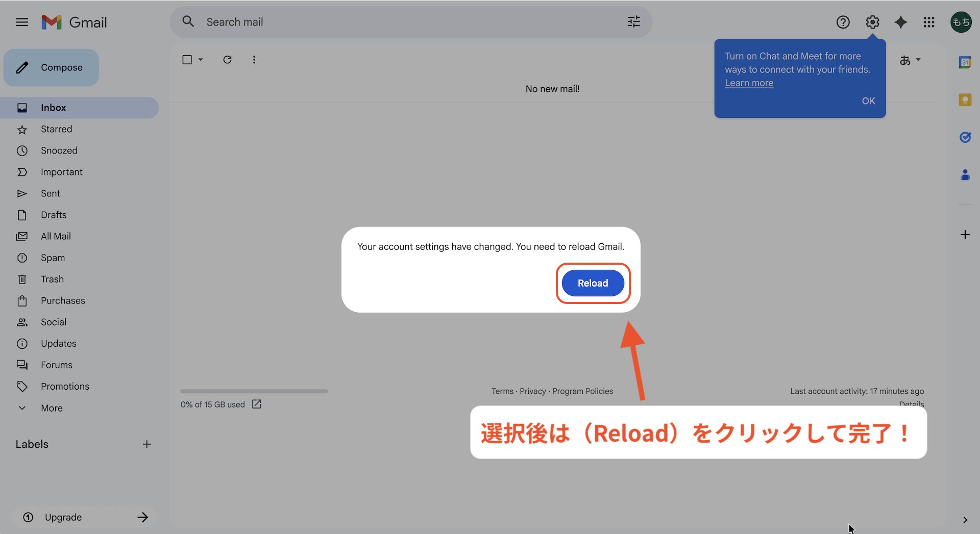Open the Settings gear icon
The width and height of the screenshot is (980, 534).
[872, 22]
